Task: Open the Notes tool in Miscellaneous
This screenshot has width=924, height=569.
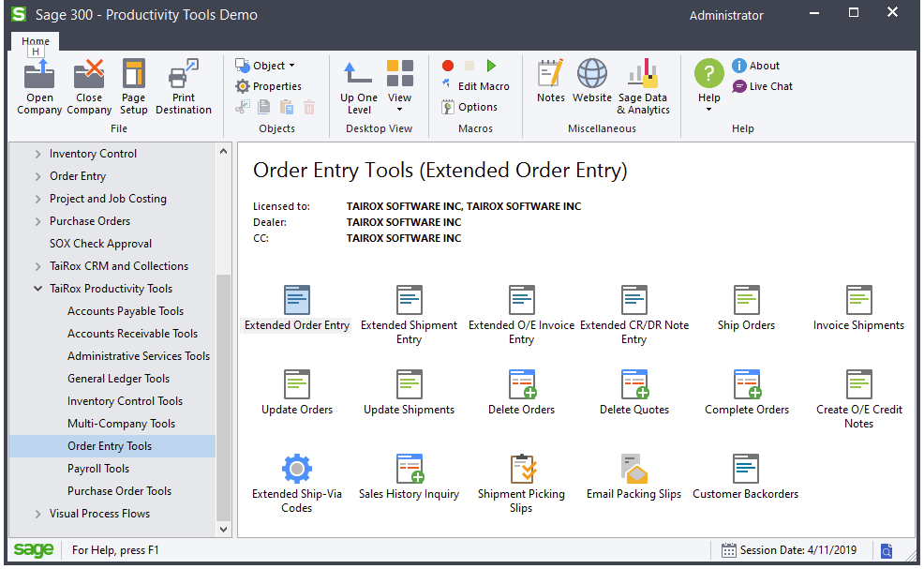Action: click(x=551, y=81)
